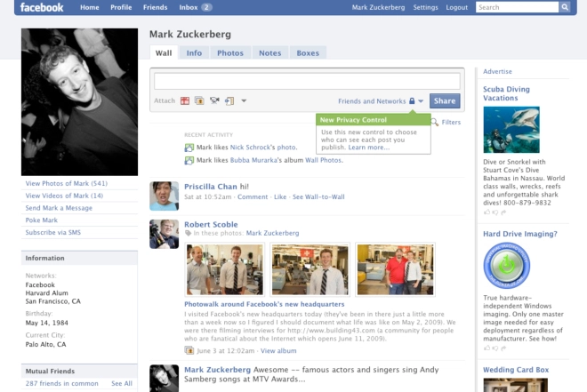The width and height of the screenshot is (587, 392).
Task: Click the second attach icon beside the gift
Action: tap(199, 101)
